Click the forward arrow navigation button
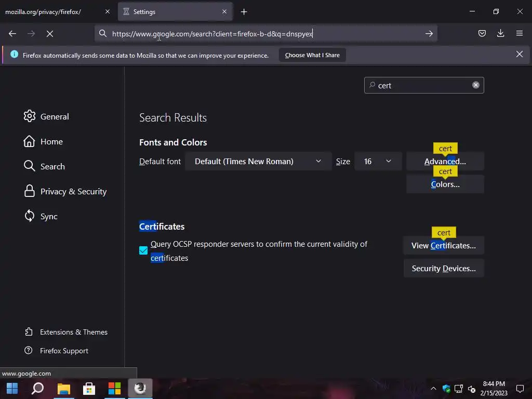This screenshot has width=532, height=399. [x=31, y=34]
